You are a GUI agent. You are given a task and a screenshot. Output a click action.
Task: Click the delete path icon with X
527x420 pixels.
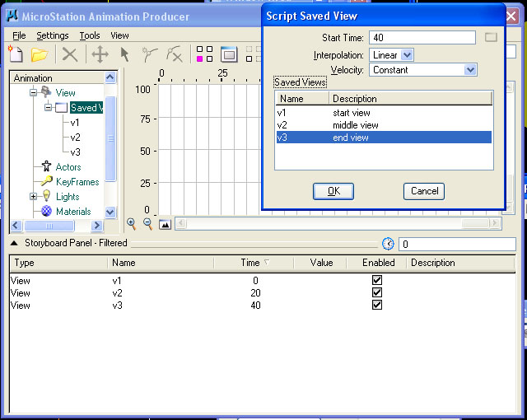(x=175, y=54)
